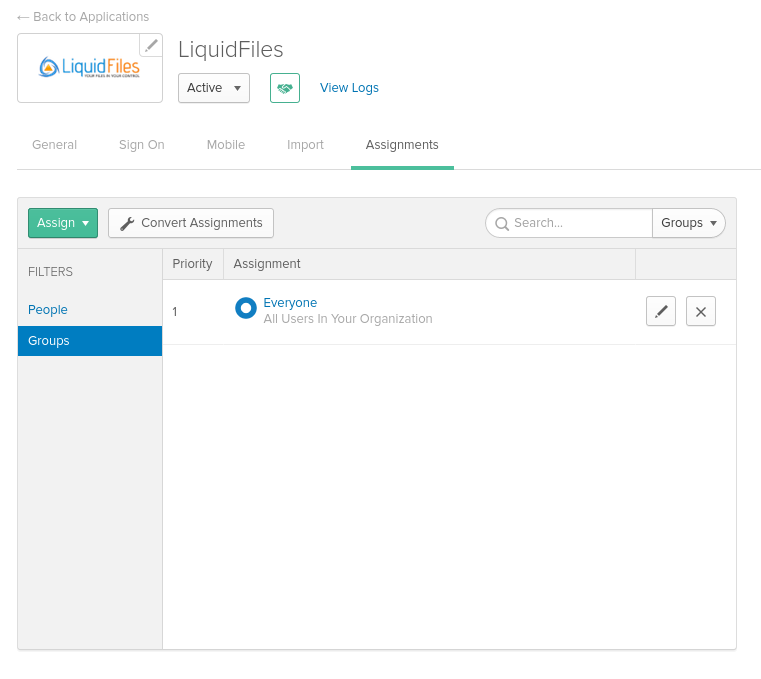Viewport: 761px width, 679px height.
Task: Click the LiquidFiles logo image
Action: click(90, 67)
